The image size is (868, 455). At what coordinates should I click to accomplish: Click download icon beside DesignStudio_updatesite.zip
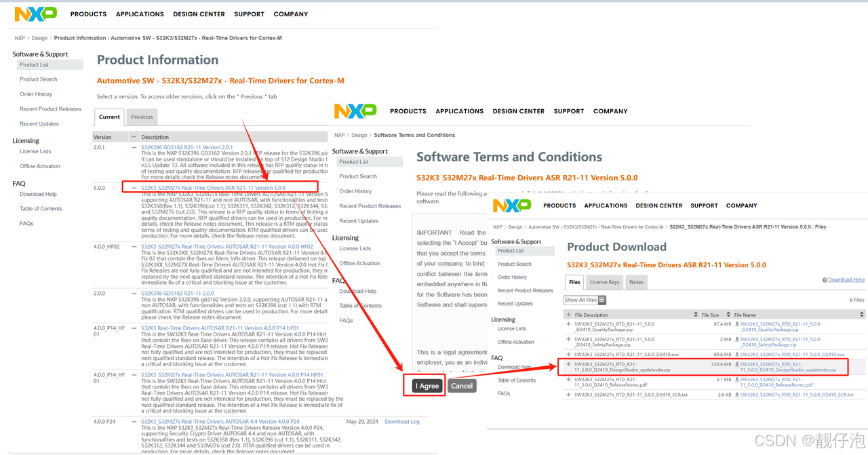click(x=738, y=364)
